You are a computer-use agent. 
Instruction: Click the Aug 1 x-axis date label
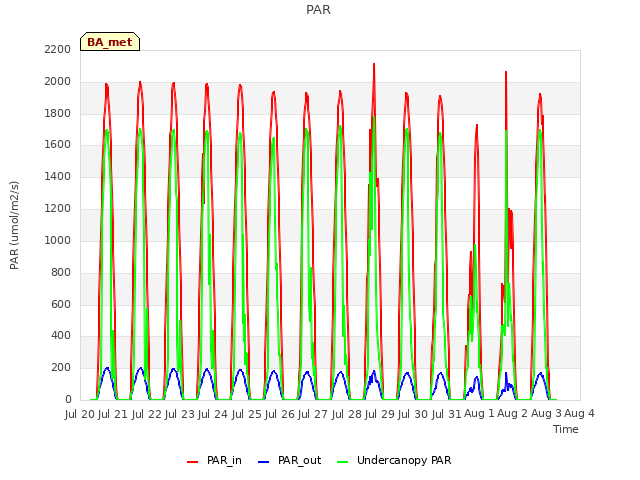(x=479, y=414)
